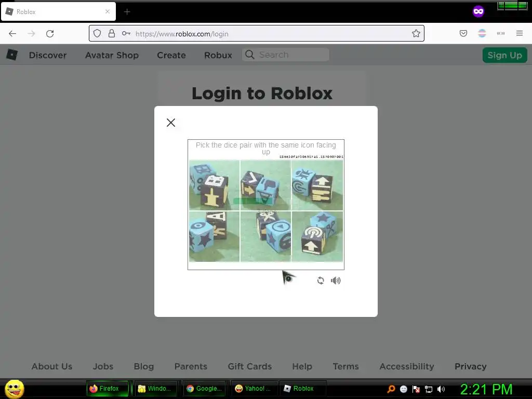The image size is (532, 399).
Task: Switch to Firefox in the taskbar
Action: [108, 389]
